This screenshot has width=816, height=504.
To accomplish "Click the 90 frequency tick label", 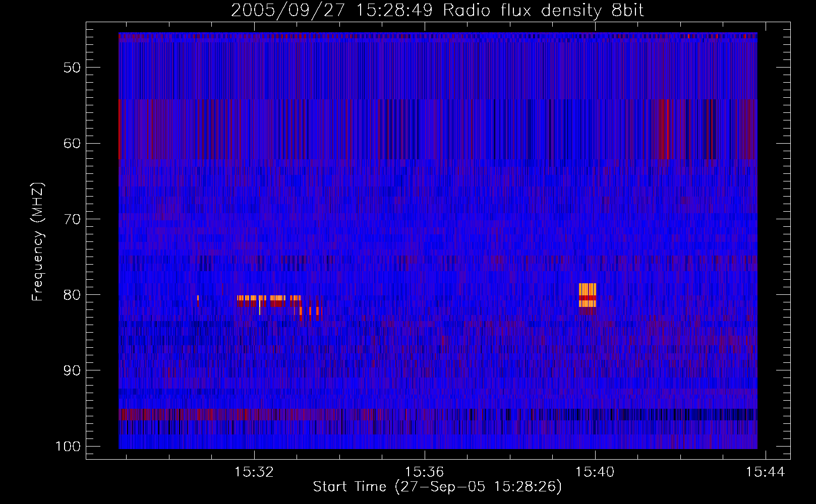I will click(72, 370).
